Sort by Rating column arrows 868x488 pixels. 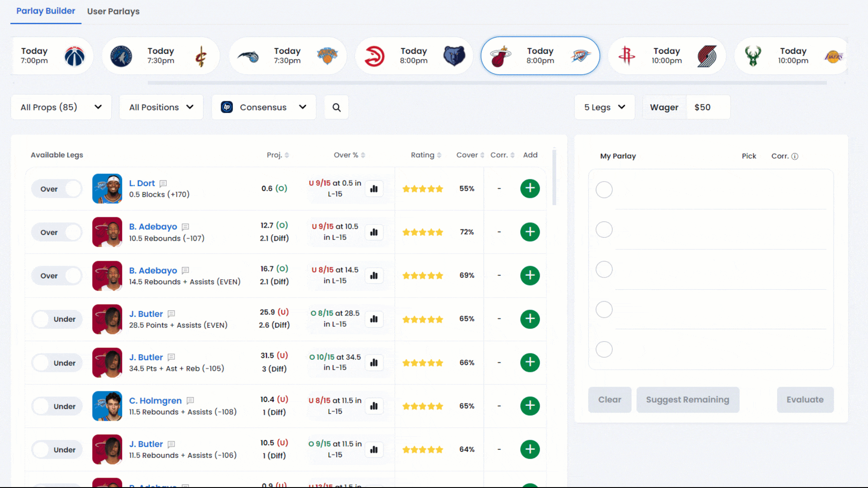(439, 155)
